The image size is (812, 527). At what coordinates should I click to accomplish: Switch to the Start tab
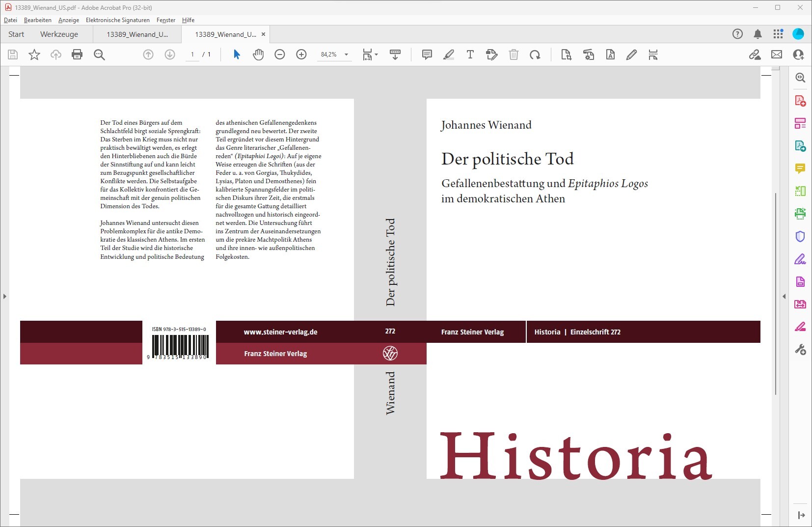pos(16,34)
